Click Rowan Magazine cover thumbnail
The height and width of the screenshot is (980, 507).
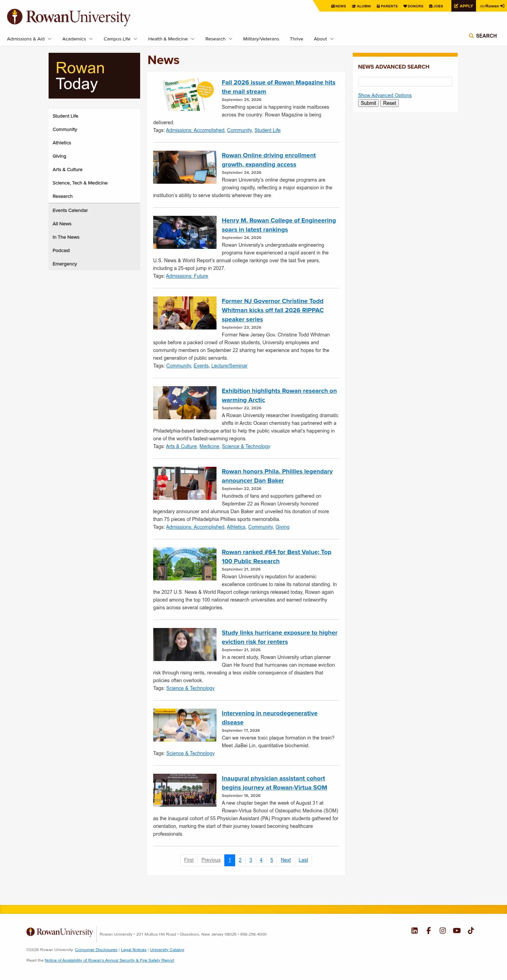(x=184, y=94)
